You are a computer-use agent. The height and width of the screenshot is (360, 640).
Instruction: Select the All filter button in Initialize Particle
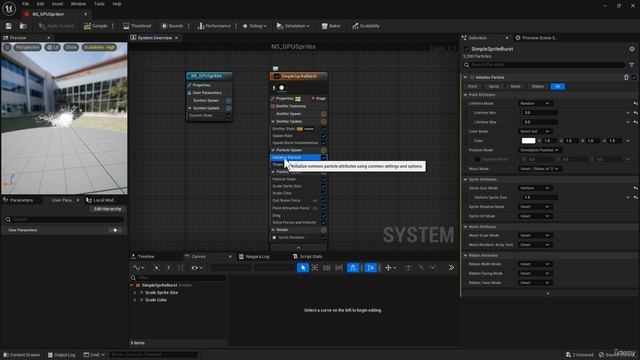point(558,87)
